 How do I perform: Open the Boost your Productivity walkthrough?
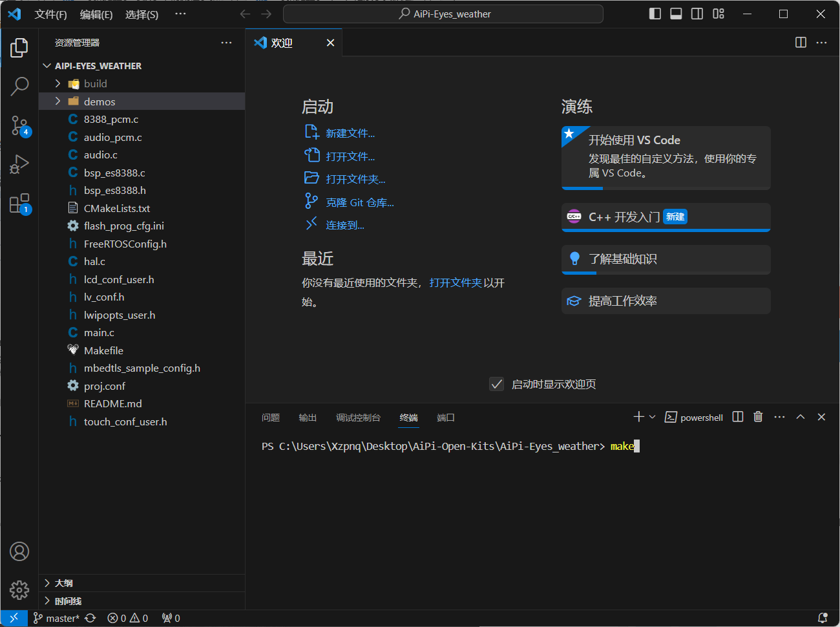point(666,301)
